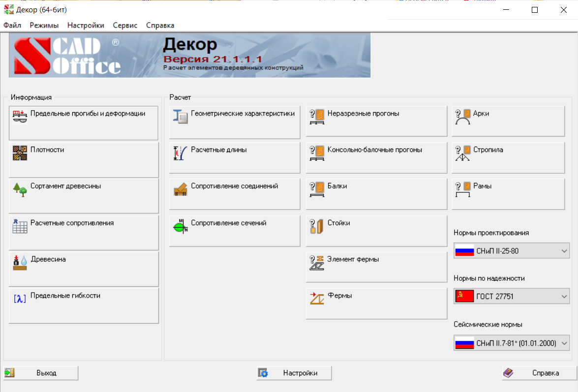578x392 pixels.
Task: Click the bottom Настройки button
Action: [x=294, y=373]
